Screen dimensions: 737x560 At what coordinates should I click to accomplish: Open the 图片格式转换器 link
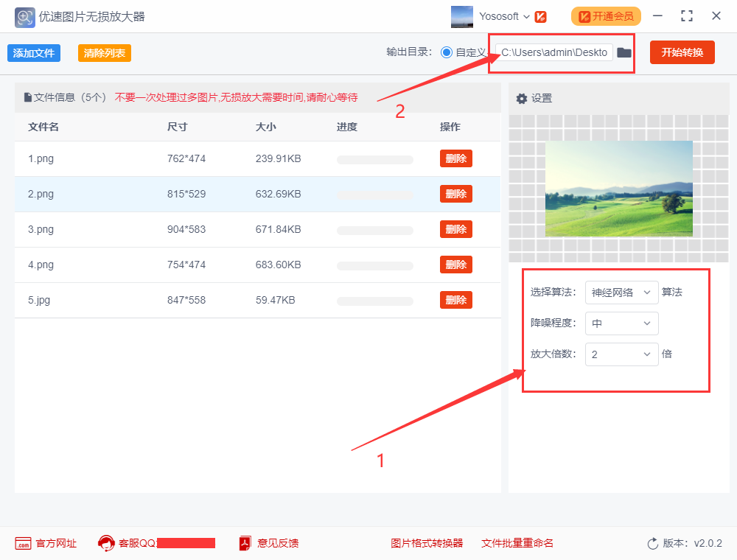(x=427, y=543)
